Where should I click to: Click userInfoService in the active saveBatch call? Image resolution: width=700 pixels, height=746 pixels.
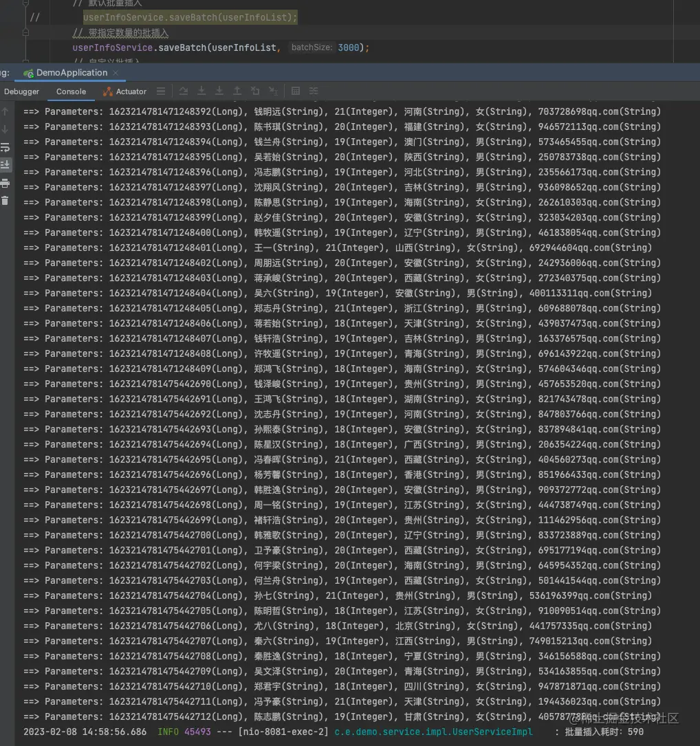pyautogui.click(x=112, y=47)
